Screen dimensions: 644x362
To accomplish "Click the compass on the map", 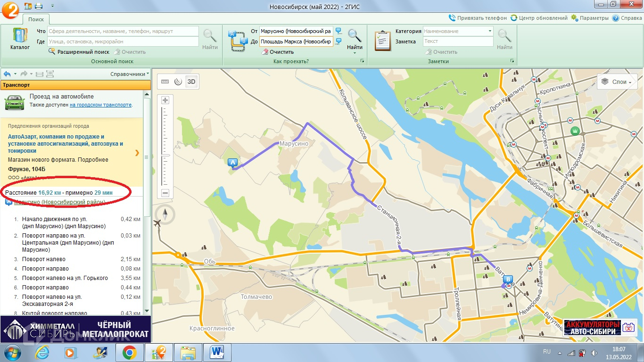I will pyautogui.click(x=165, y=214).
